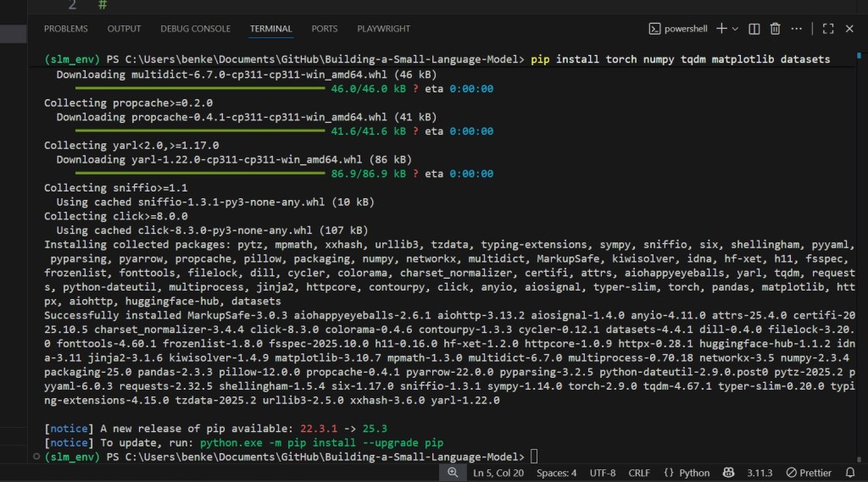Click 'Using cached click-8.3.0' line
The width and height of the screenshot is (868, 482).
[212, 230]
